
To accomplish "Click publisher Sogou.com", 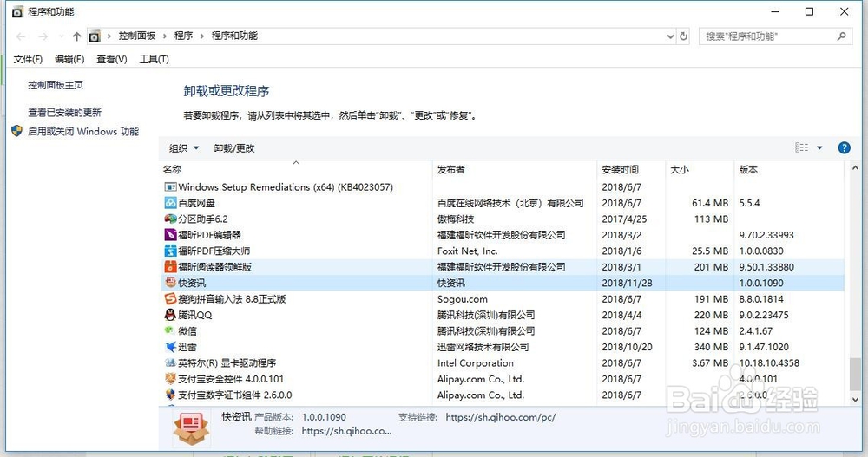I will pos(463,299).
